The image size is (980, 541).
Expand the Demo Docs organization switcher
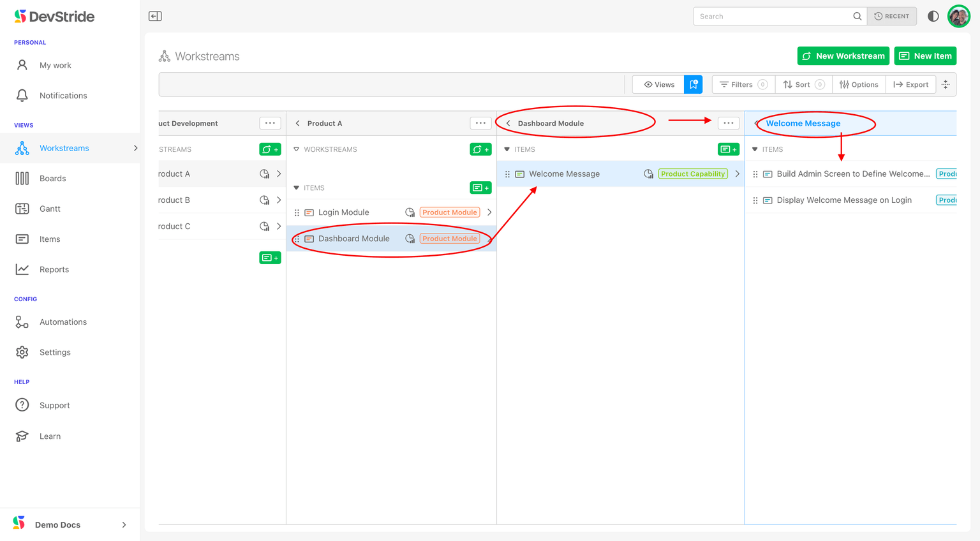(124, 524)
